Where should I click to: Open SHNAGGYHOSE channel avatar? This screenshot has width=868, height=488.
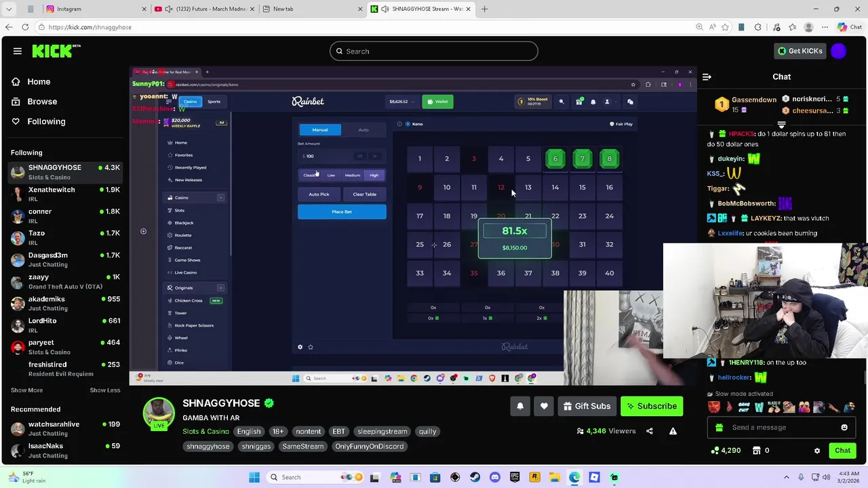[159, 413]
